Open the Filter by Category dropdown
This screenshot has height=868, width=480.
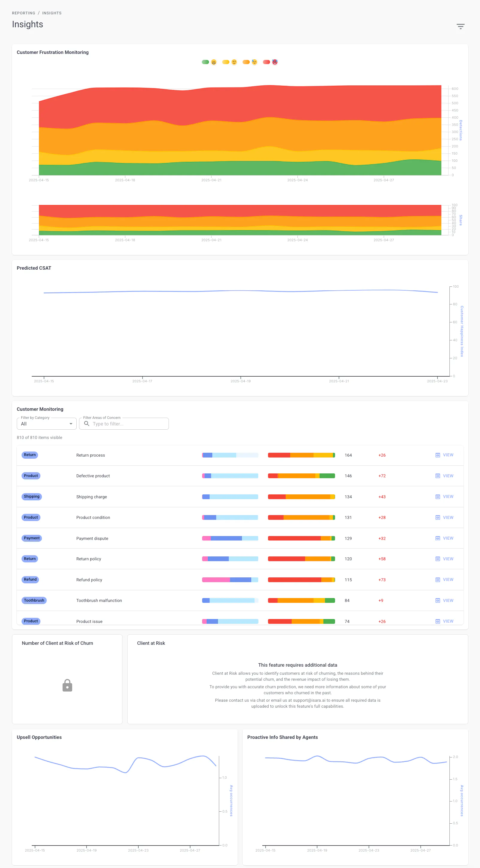coord(46,424)
